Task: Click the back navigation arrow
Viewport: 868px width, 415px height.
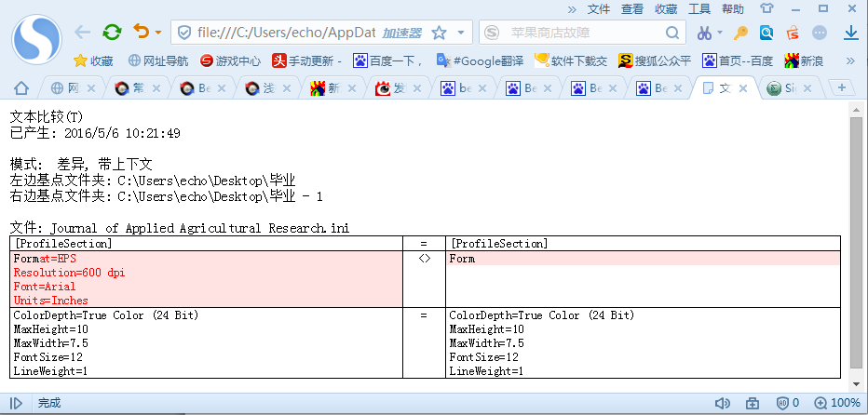Action: (x=83, y=33)
